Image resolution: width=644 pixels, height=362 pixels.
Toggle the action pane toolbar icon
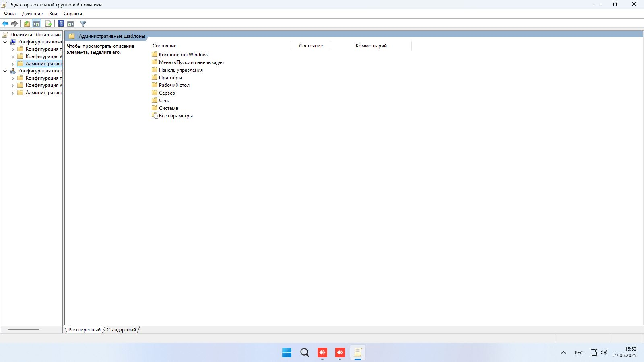click(70, 24)
